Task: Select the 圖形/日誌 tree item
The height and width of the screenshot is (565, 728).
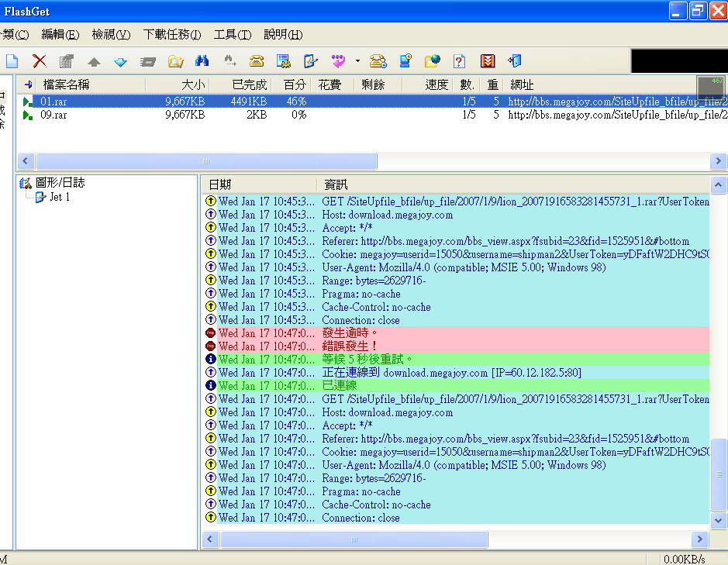Action: pyautogui.click(x=60, y=182)
